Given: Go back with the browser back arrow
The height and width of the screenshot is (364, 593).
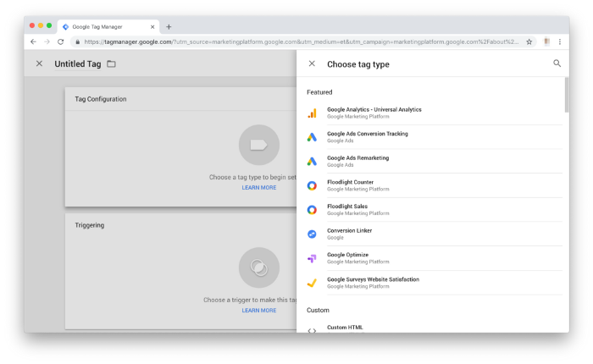Looking at the screenshot, I should (x=33, y=41).
